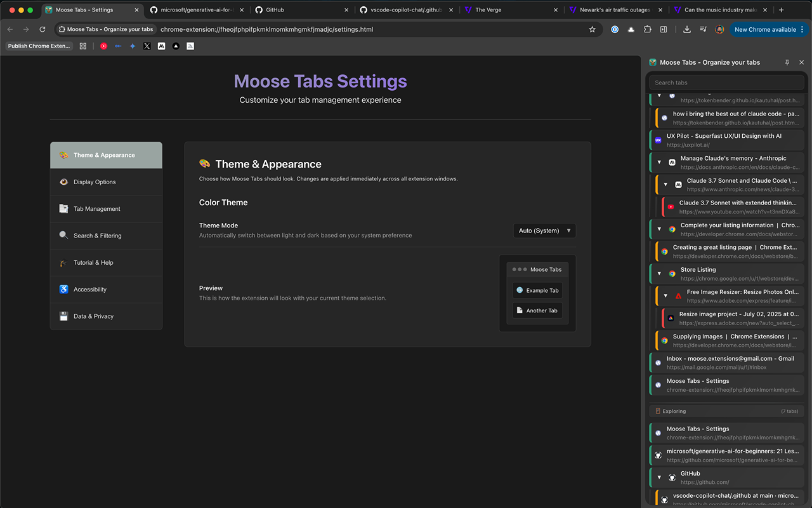Open the Publish Chrome Exten... bookmark
This screenshot has height=508, width=812.
[39, 46]
